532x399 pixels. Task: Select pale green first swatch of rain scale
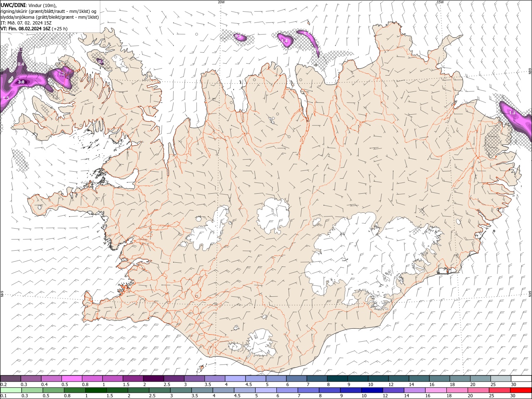[11, 390]
